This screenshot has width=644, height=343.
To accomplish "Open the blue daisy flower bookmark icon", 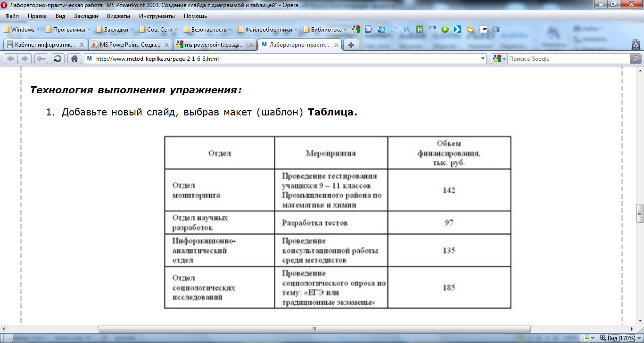I will click(x=495, y=29).
